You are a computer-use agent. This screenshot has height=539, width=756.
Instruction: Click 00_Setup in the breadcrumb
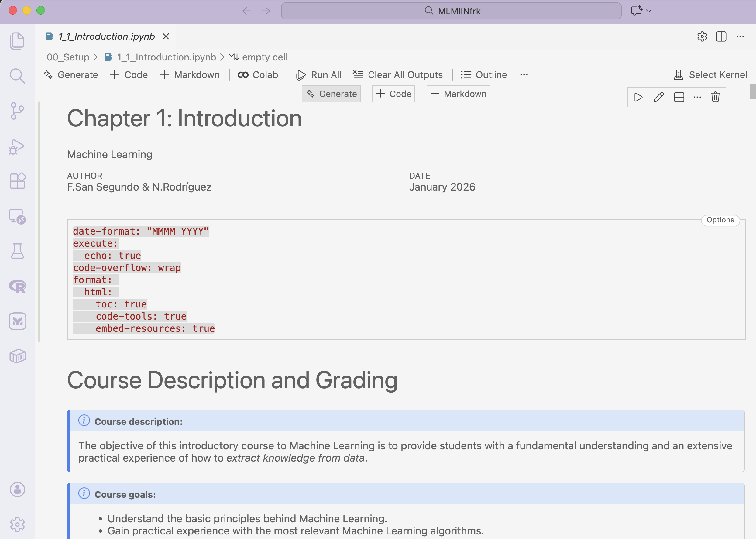coord(68,57)
